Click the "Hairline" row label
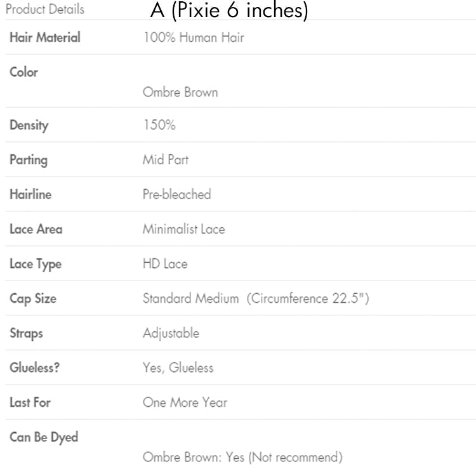The height and width of the screenshot is (476, 476). [30, 194]
